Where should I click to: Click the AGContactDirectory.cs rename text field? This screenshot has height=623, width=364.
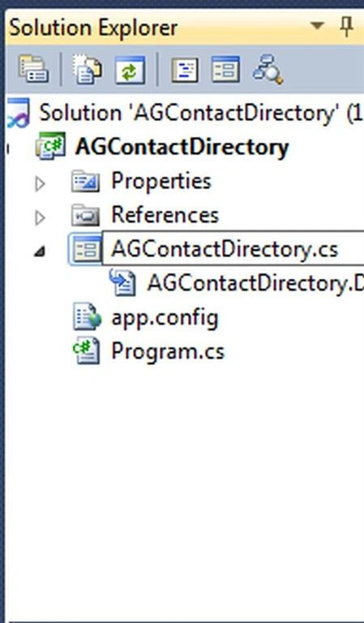click(233, 250)
